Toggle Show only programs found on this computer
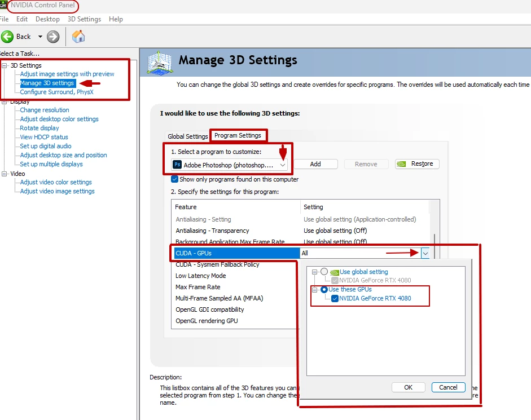The width and height of the screenshot is (531, 420). pos(175,179)
